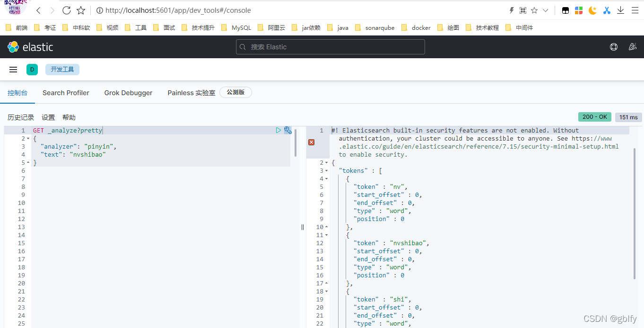Collapse second token object at line 11
Image resolution: width=644 pixels, height=328 pixels.
tap(326, 235)
